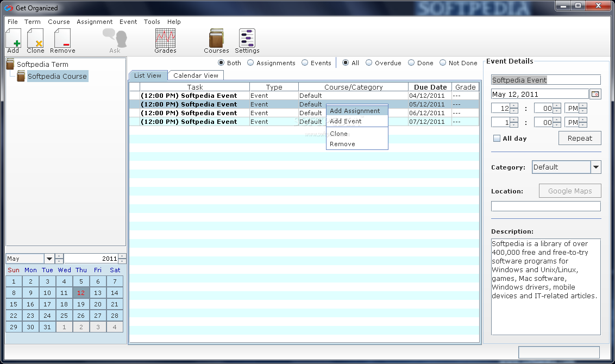Click the end PM spinner
Viewport: 615px width, 364px height.
[x=583, y=122]
